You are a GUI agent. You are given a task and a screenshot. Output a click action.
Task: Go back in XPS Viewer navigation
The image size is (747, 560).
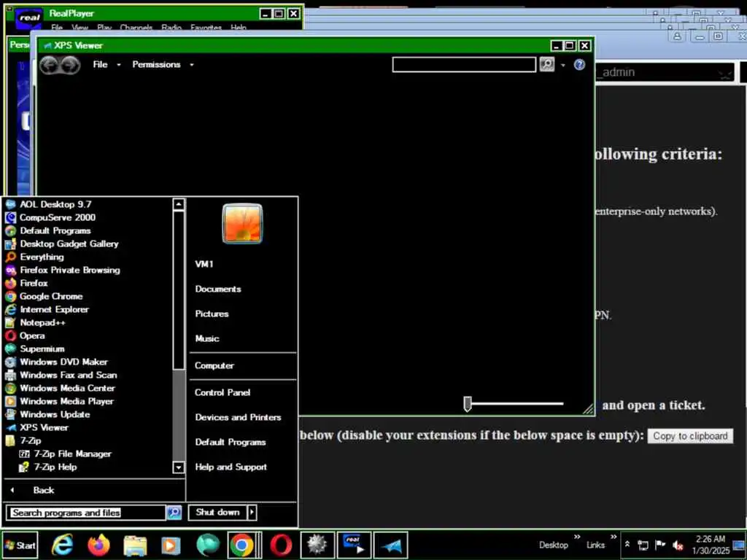tap(49, 65)
